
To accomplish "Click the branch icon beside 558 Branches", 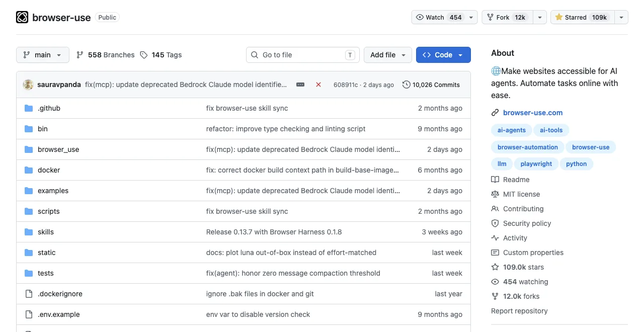I will point(80,55).
